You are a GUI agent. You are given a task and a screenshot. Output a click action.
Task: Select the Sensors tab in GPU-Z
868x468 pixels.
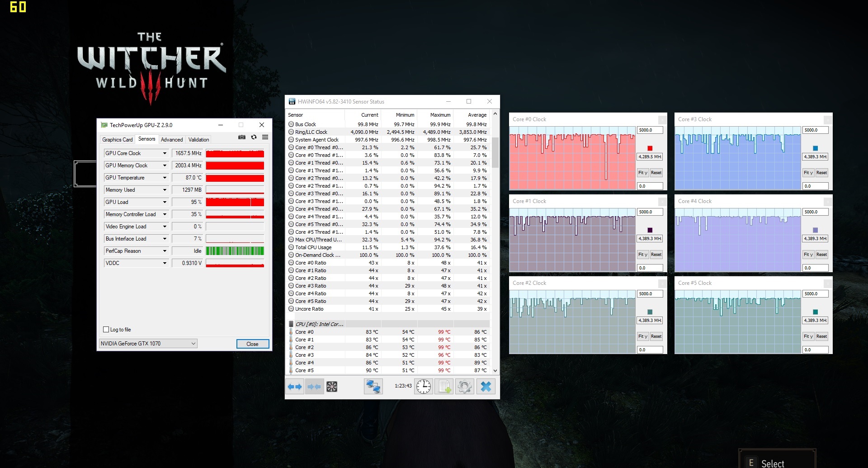146,139
